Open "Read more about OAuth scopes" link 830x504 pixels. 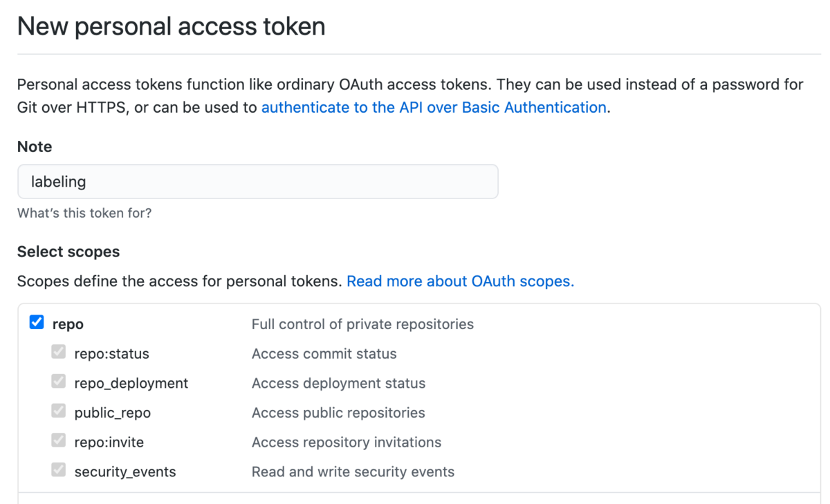(460, 281)
